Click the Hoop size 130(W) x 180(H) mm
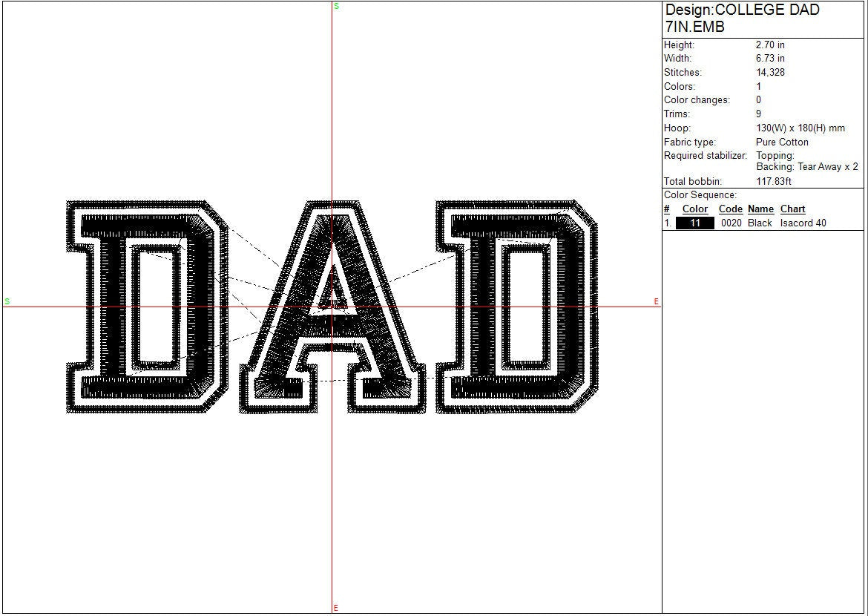This screenshot has height=616, width=868. pos(800,128)
